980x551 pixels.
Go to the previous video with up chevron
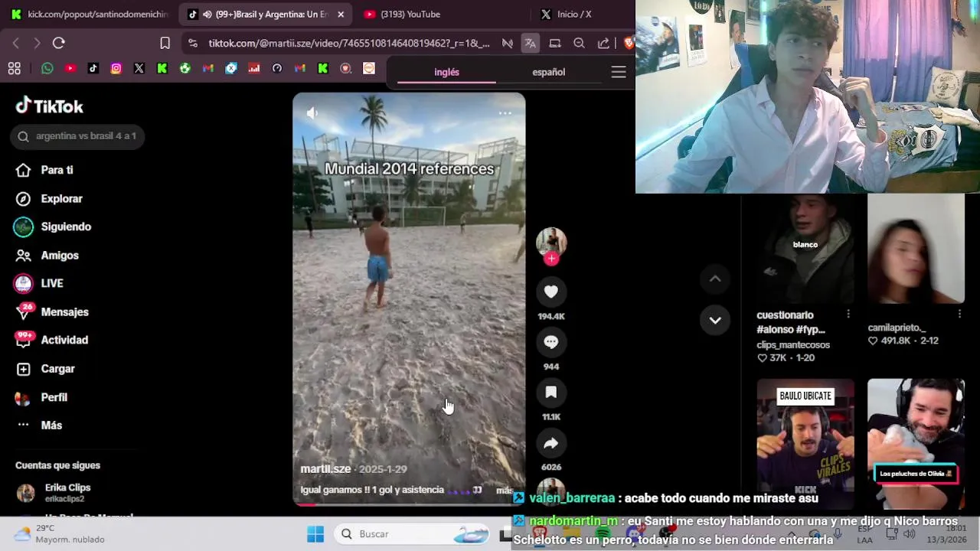tap(715, 279)
